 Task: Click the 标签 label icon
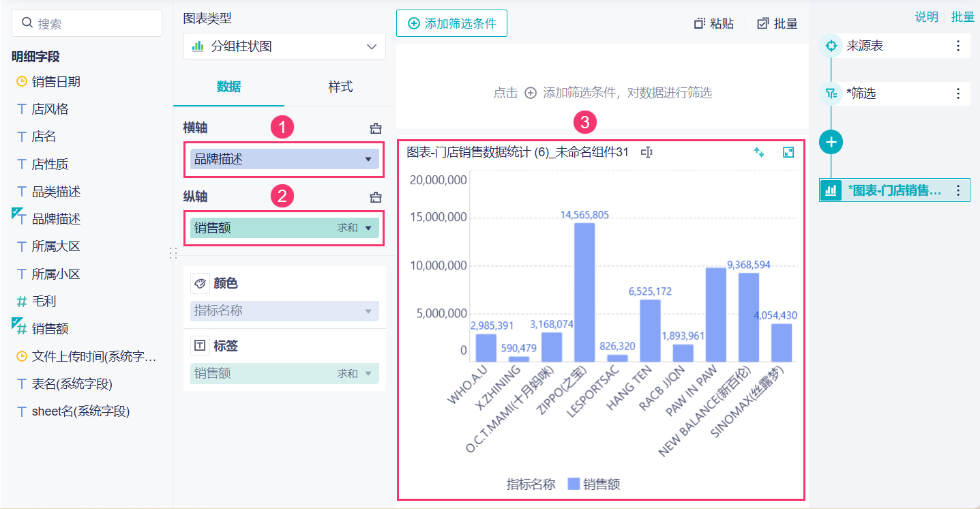tap(200, 346)
